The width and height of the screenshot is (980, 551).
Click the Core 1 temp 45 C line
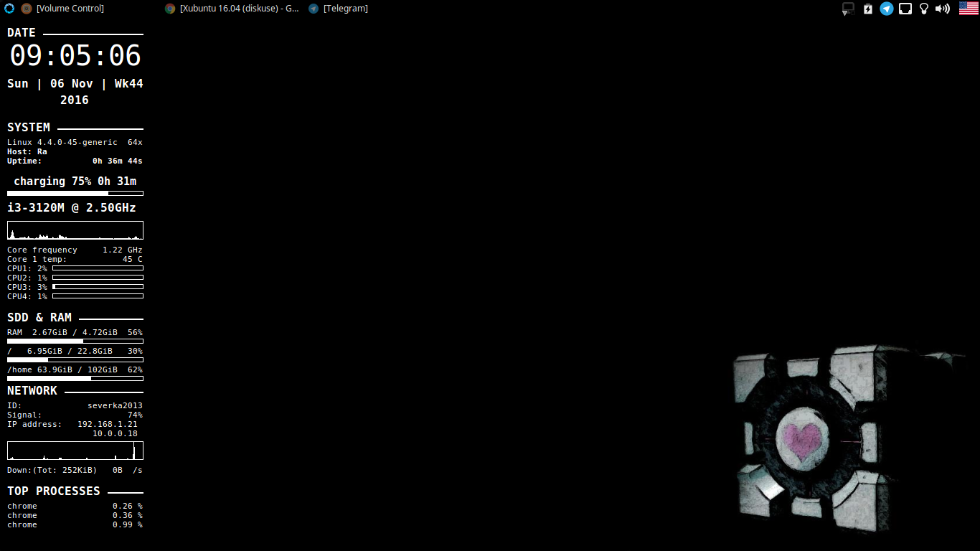pos(75,260)
